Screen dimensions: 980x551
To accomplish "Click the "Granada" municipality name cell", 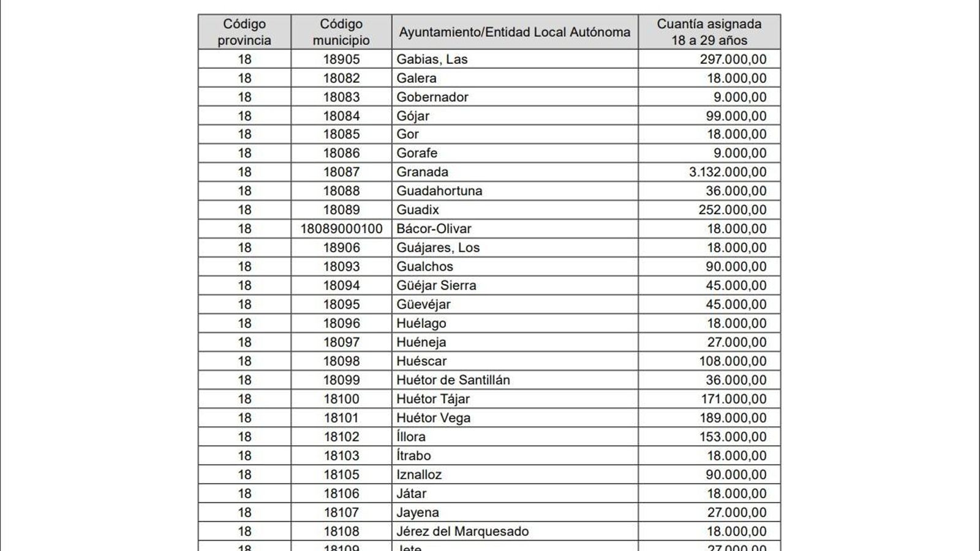I will 422,172.
